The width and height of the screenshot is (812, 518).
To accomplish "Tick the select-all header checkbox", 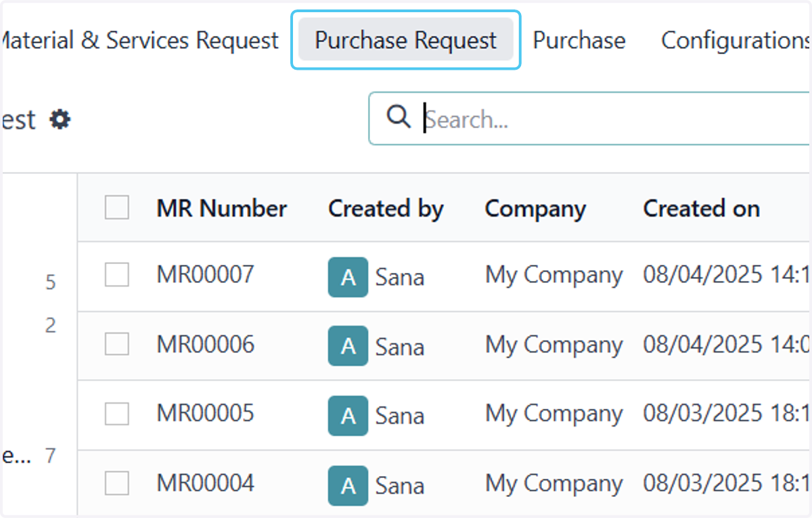I will click(117, 207).
